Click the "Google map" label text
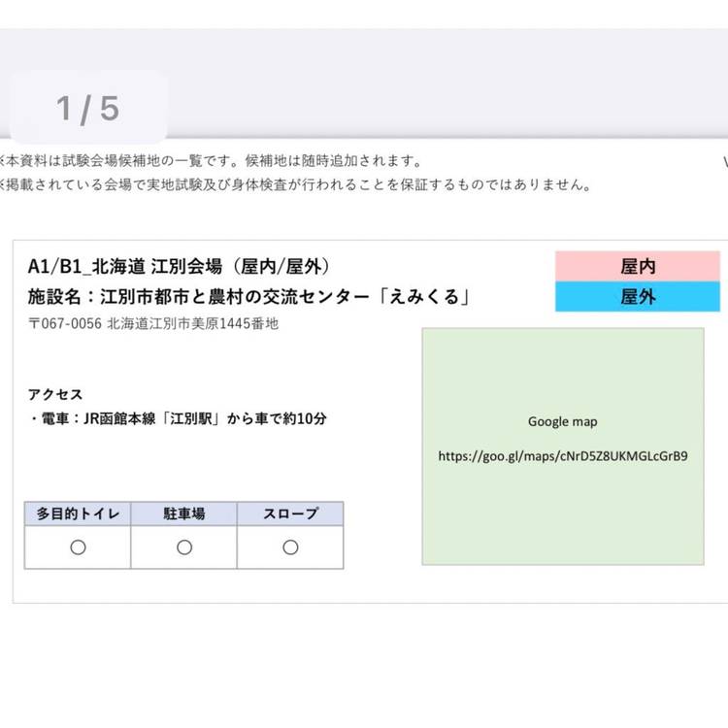The height and width of the screenshot is (728, 728). coord(563,422)
